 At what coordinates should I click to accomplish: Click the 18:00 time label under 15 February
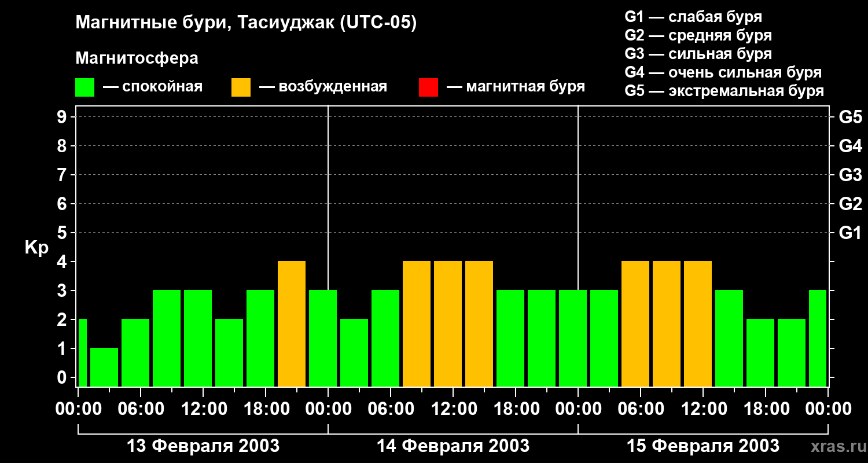(766, 409)
